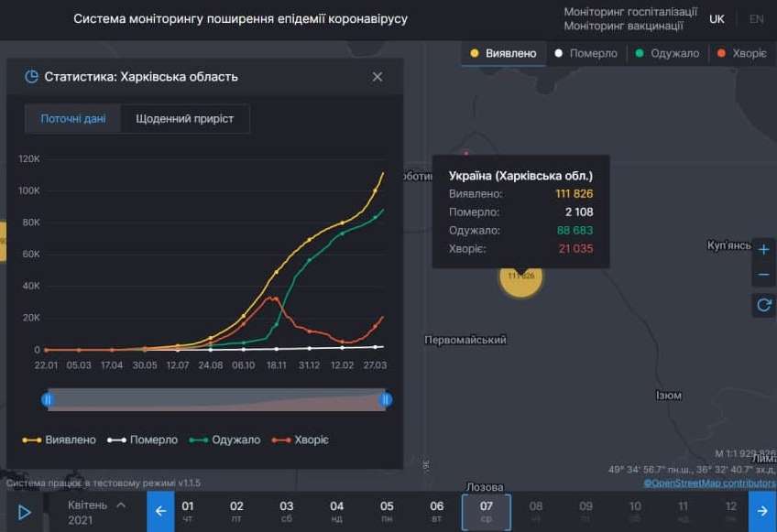Switch to the Щоденний приріст tab

coord(185,118)
